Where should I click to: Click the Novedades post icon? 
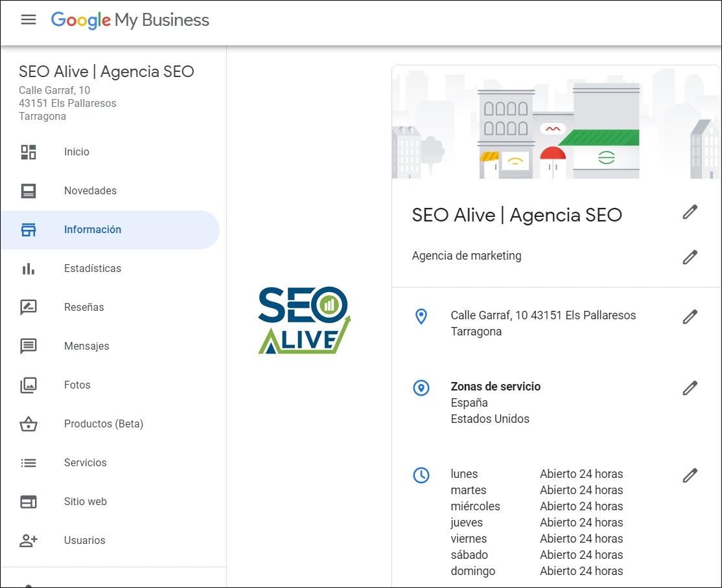pos(29,190)
